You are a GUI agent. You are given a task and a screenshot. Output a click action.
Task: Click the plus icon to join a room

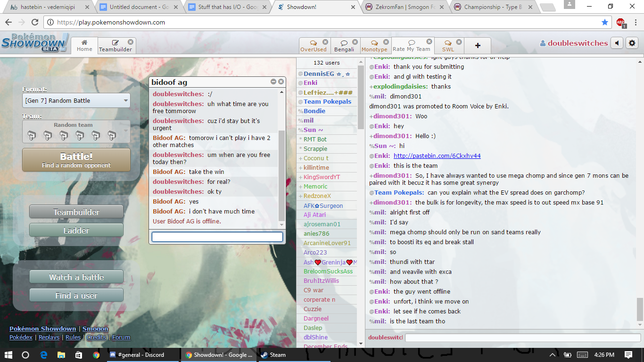(x=478, y=46)
